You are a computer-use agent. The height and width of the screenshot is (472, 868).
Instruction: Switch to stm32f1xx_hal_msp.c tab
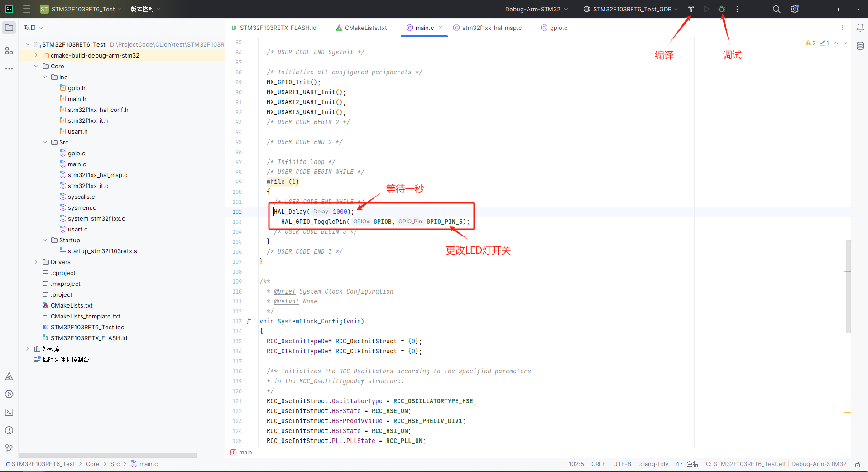click(487, 28)
